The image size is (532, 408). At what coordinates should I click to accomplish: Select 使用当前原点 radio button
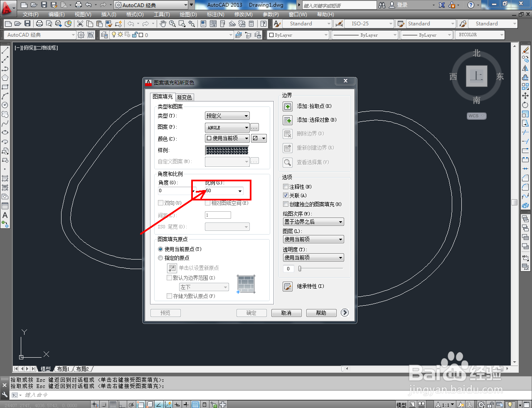(160, 249)
